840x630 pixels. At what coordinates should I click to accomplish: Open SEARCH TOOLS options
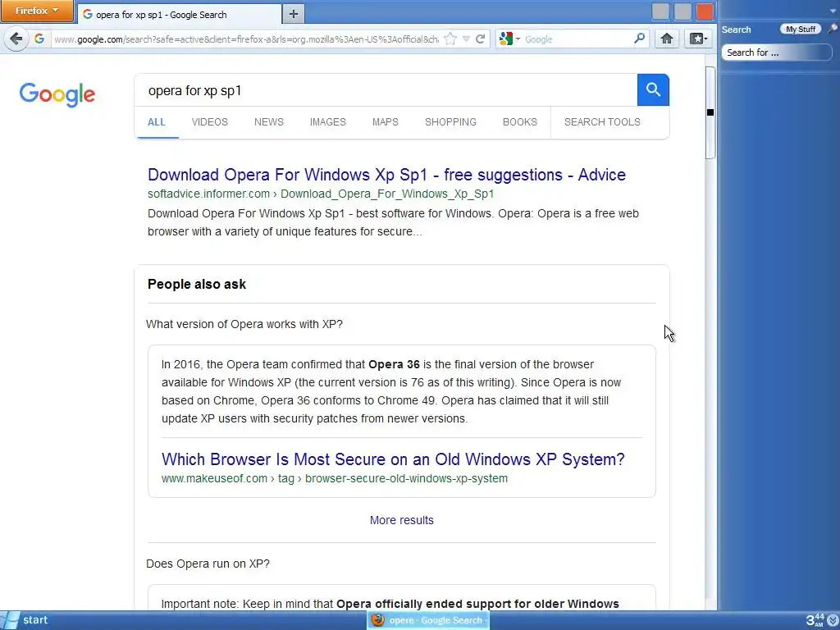tap(602, 122)
